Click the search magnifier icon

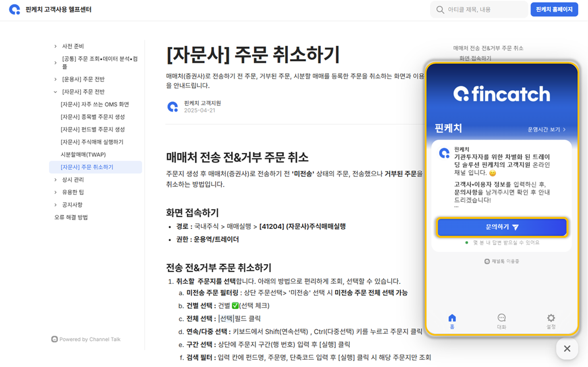pos(440,10)
